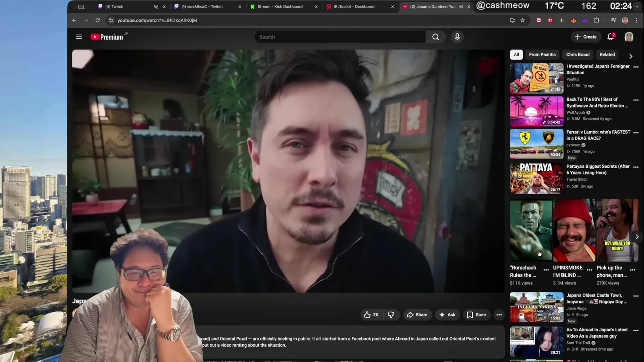Image resolution: width=644 pixels, height=362 pixels.
Task: Open UPINSMOKE I'M BLIND short thumbnail
Action: tap(574, 231)
